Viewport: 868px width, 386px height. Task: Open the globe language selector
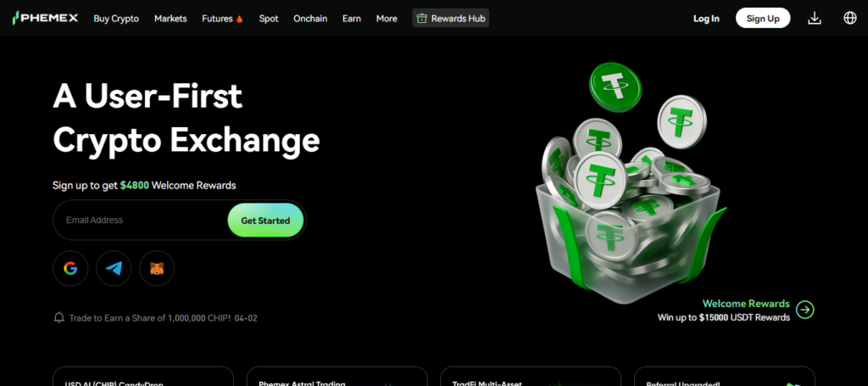[x=849, y=19]
